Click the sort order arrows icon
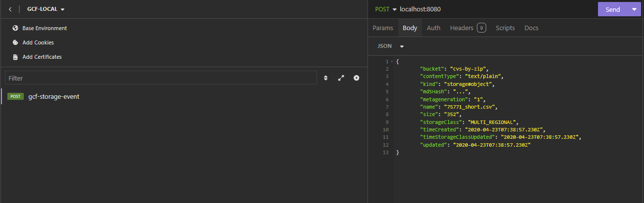The width and height of the screenshot is (644, 203). pyautogui.click(x=325, y=78)
